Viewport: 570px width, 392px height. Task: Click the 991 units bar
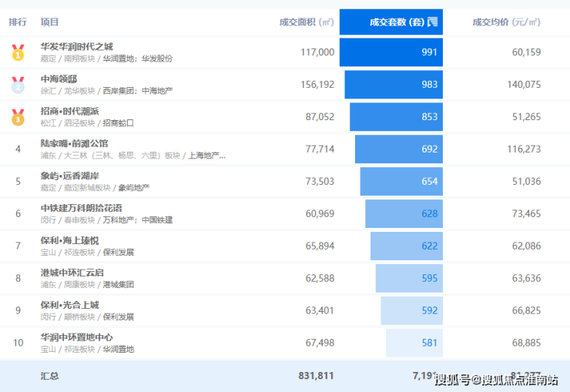(391, 52)
